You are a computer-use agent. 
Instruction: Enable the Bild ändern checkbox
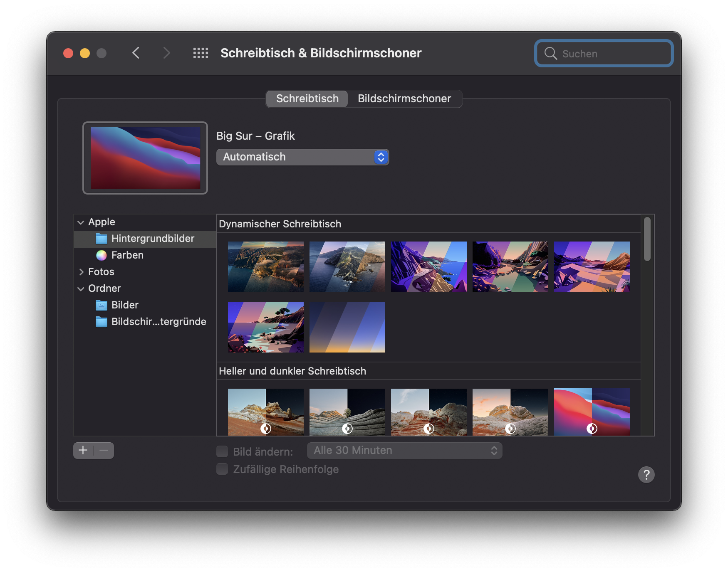point(223,451)
